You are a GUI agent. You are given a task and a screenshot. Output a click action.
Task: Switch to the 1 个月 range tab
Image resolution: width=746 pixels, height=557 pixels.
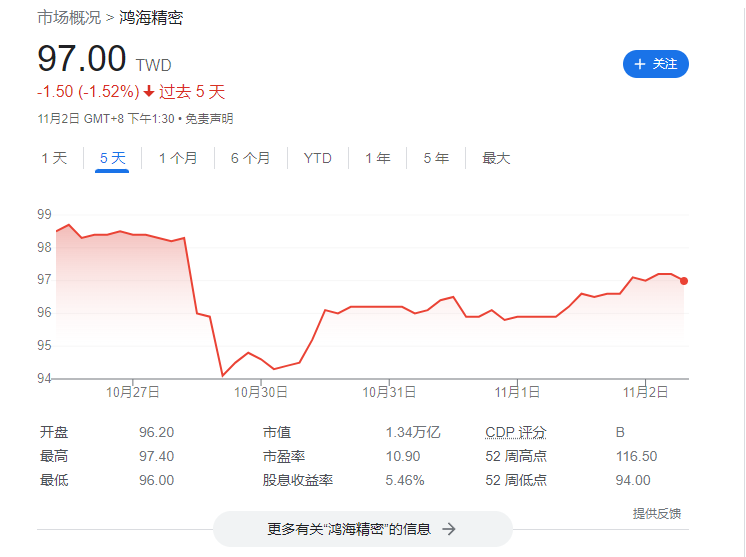pos(178,158)
